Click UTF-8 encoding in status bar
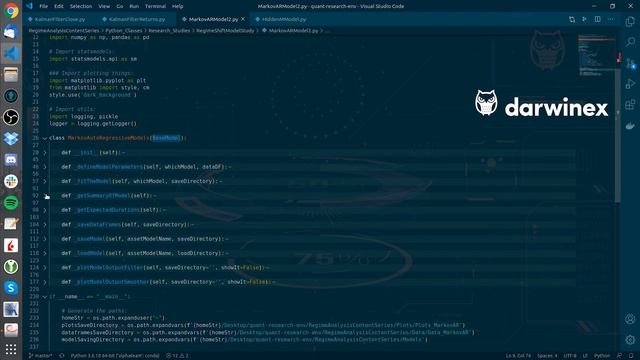Viewport: 640px width, 360px height. point(570,356)
